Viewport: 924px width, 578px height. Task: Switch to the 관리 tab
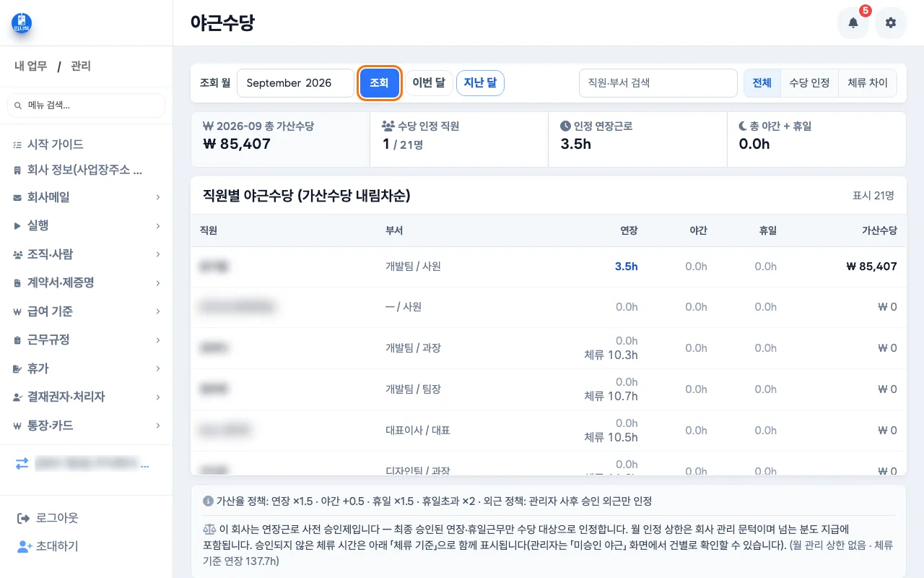pos(81,66)
